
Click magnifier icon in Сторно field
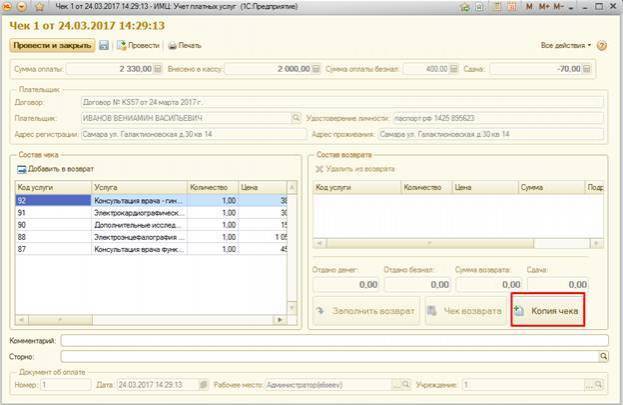[x=603, y=355]
